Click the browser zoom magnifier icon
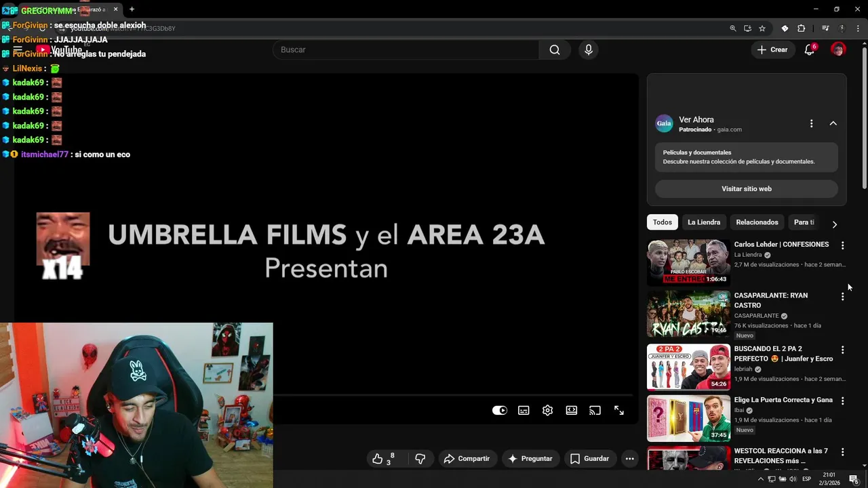The height and width of the screenshot is (488, 868). click(x=732, y=28)
